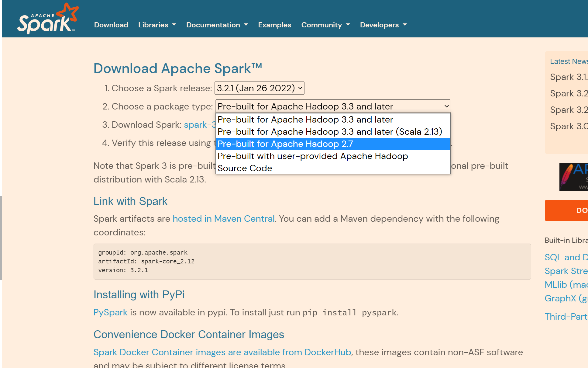
Task: Click the package type combo box
Action: click(x=333, y=106)
